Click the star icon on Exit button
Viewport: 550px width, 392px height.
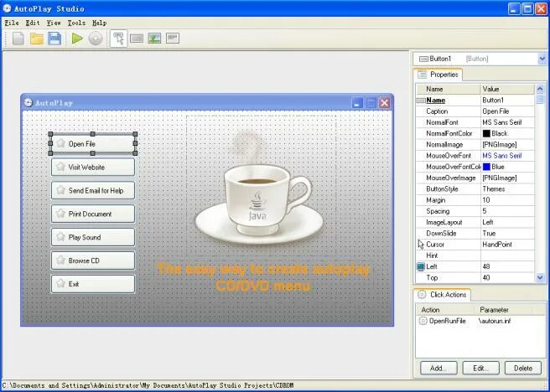[60, 283]
